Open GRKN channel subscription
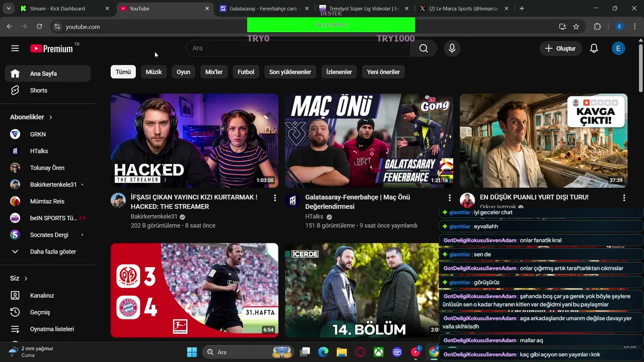This screenshot has width=644, height=362. coord(48,134)
